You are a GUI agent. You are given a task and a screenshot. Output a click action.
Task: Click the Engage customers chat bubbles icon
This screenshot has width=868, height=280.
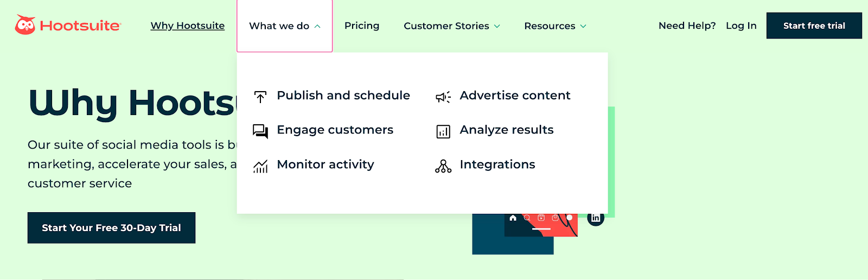260,131
